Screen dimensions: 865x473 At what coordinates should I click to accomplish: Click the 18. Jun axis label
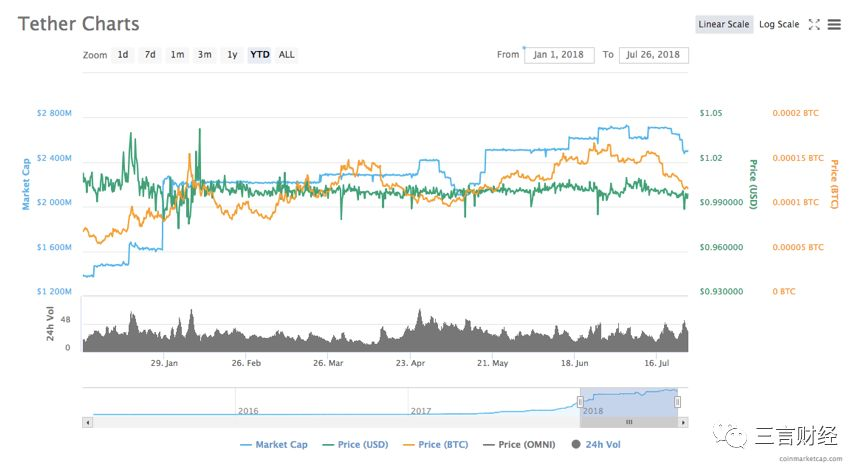coord(575,363)
